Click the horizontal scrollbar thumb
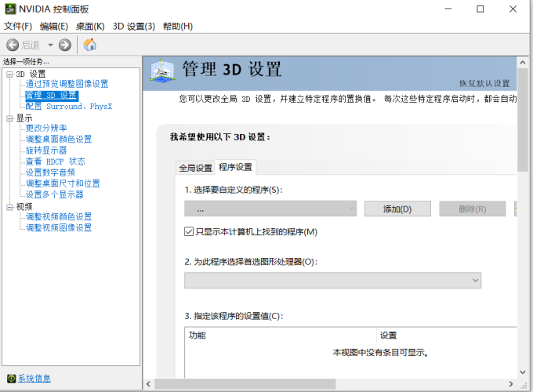 (x=245, y=384)
